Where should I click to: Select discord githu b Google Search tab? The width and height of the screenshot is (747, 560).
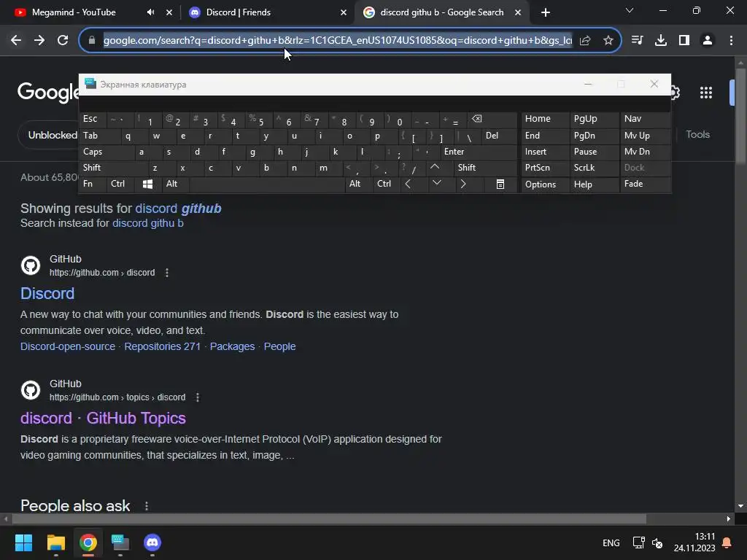[x=441, y=12]
